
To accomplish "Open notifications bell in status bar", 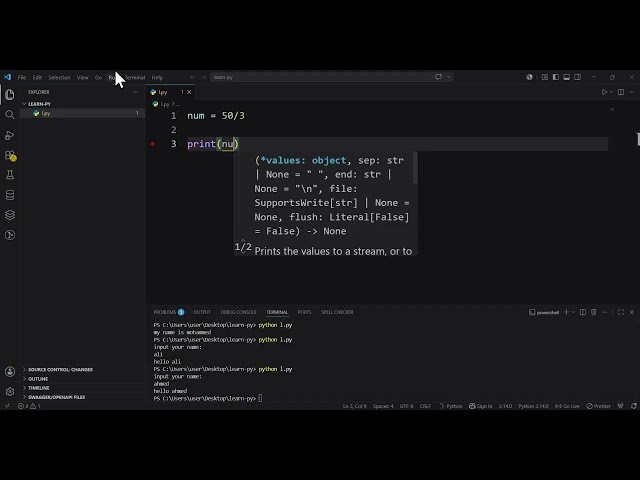I will point(633,406).
